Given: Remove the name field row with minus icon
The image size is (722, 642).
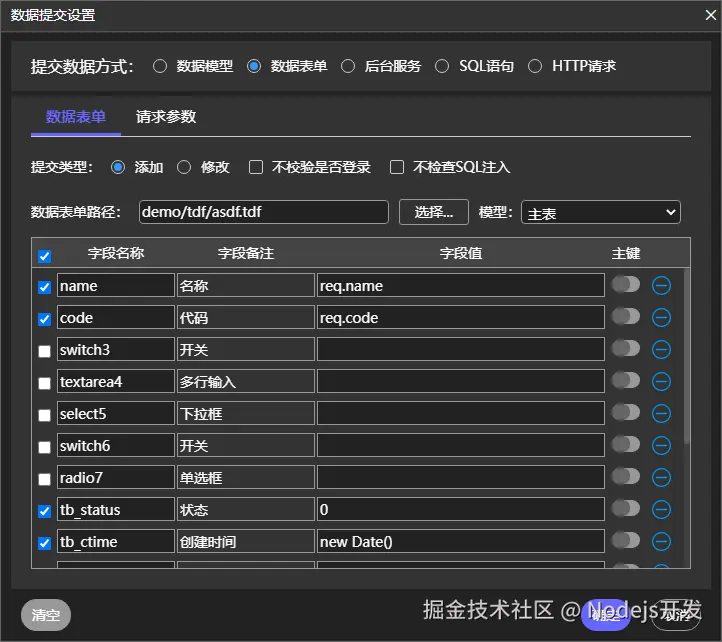Looking at the screenshot, I should [x=661, y=286].
